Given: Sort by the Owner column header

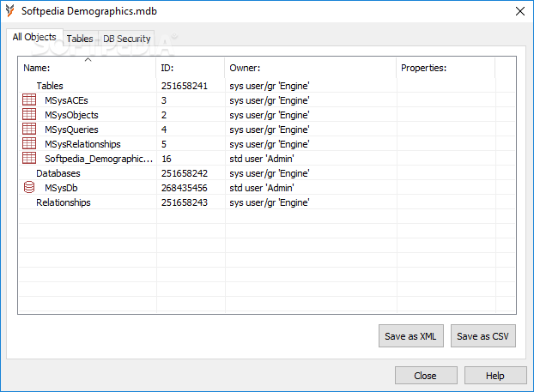Looking at the screenshot, I should [x=311, y=68].
